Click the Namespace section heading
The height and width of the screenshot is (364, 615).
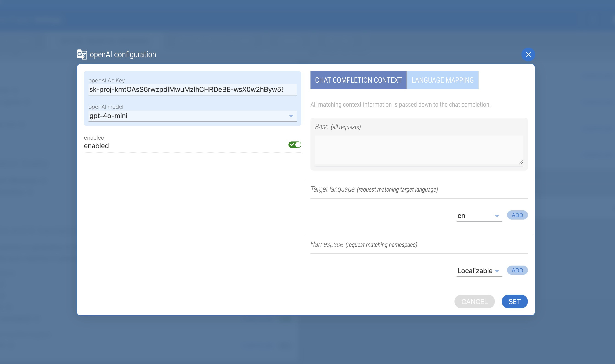(327, 244)
